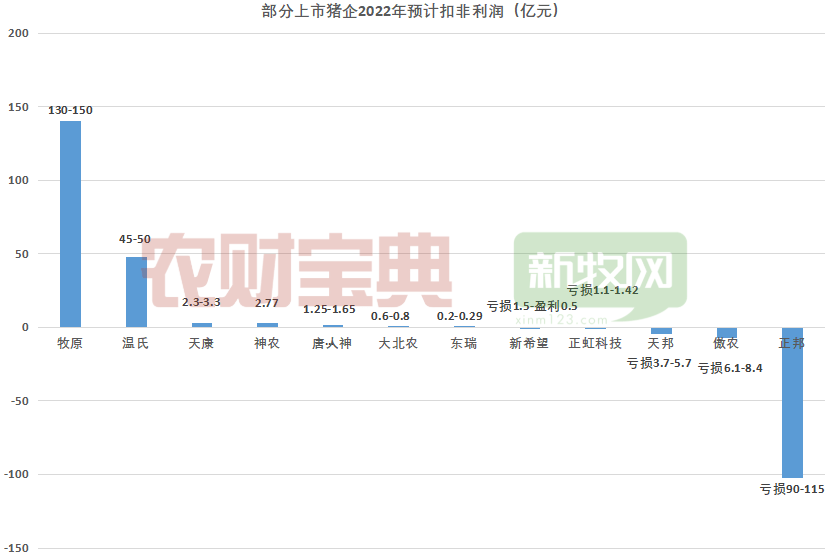Click the y-axis value 200
Viewport: 829px width, 558px height.
19,33
